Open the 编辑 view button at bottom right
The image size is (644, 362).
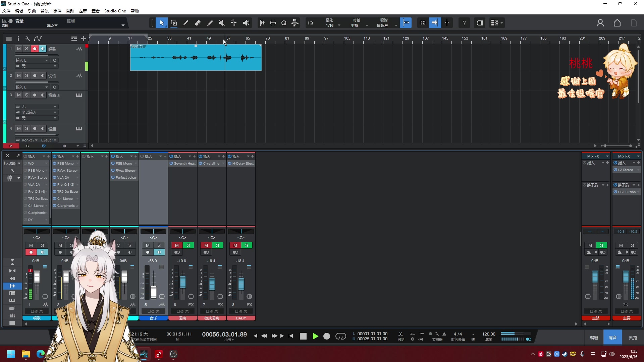(x=594, y=338)
